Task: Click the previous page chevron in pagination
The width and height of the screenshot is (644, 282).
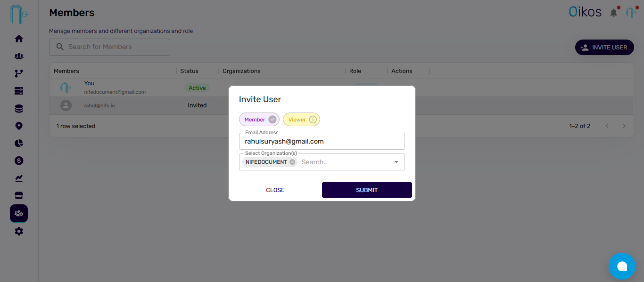Action: (607, 126)
